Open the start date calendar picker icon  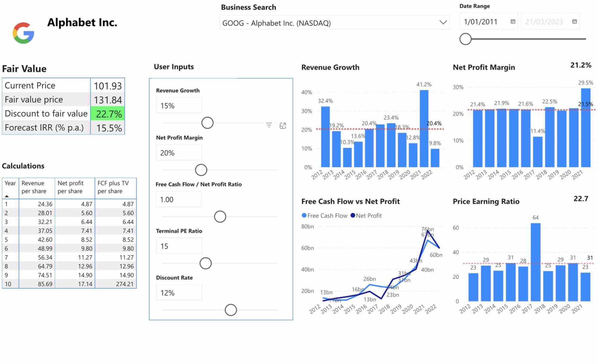[x=513, y=21]
